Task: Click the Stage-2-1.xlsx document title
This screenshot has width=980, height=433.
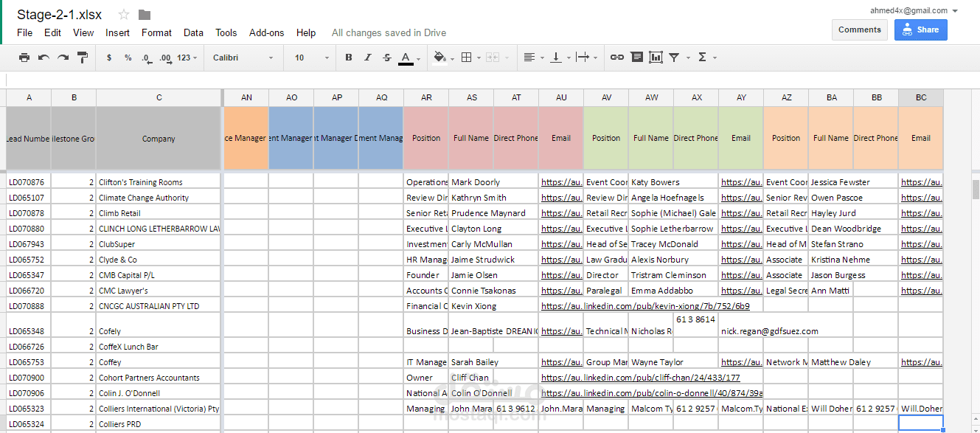Action: click(60, 15)
